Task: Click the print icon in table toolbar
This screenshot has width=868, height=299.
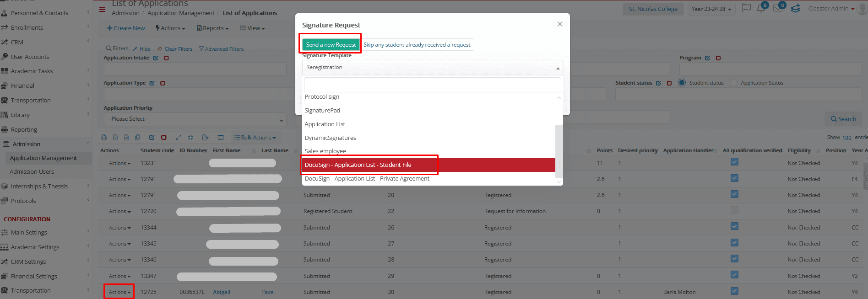Action: 104,137
